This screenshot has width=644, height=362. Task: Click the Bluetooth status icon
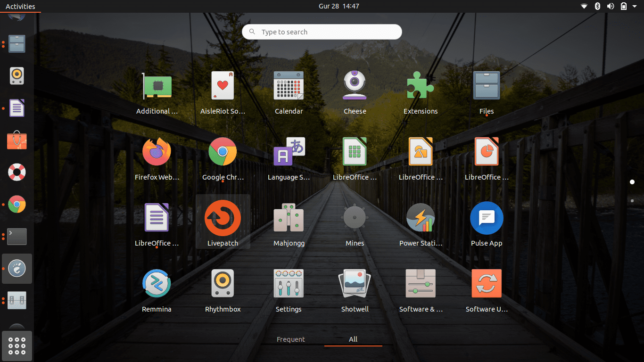click(x=597, y=6)
